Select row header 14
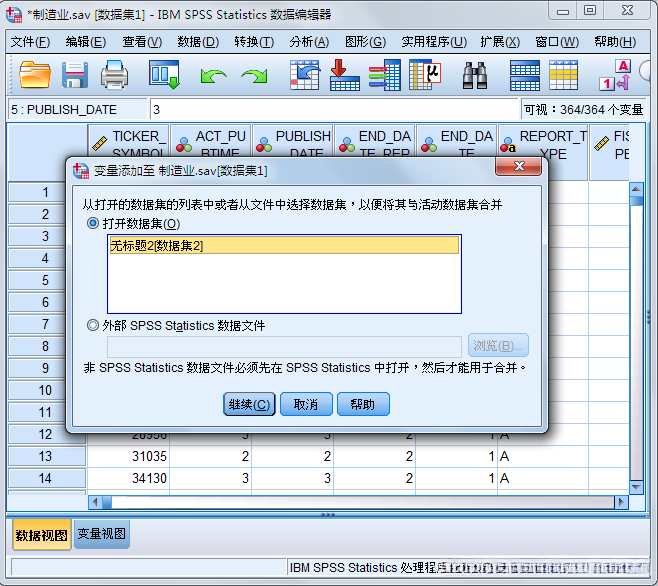This screenshot has height=586, width=658. coord(47,478)
